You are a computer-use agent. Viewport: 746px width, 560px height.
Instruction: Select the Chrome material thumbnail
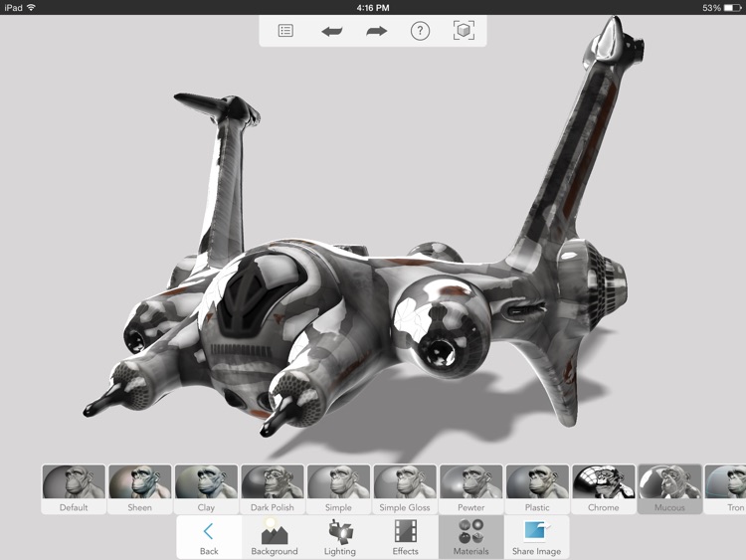pos(603,488)
